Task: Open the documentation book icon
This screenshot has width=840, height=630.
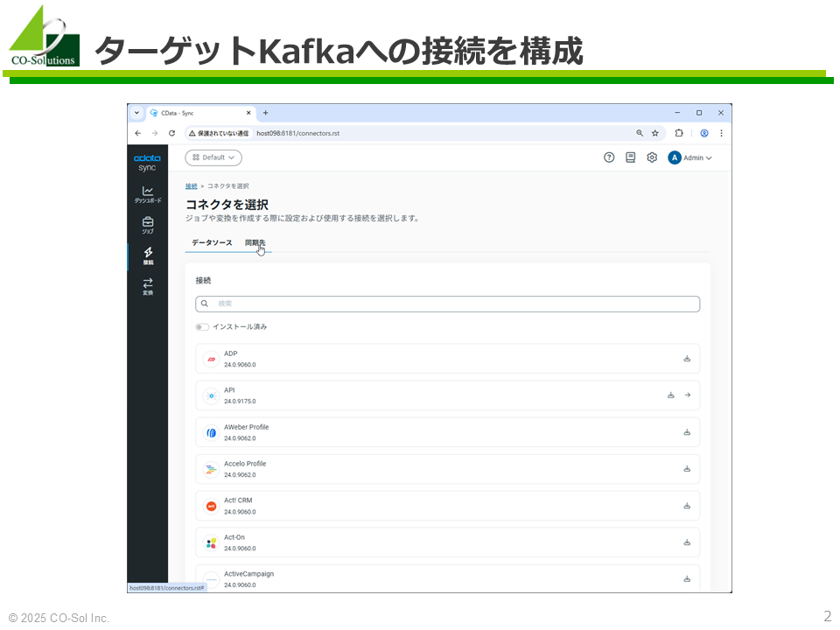Action: click(x=631, y=157)
